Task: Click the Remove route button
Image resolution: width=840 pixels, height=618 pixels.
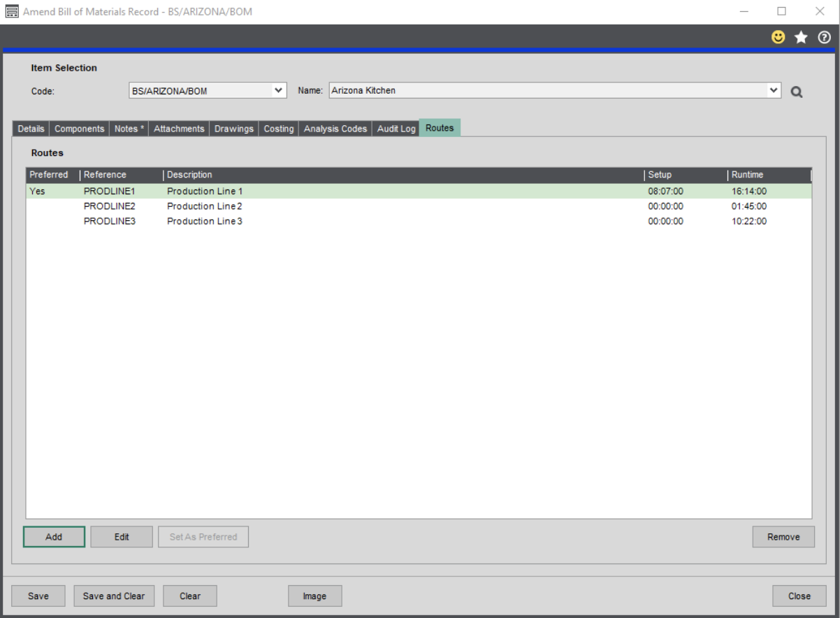Action: pos(783,537)
